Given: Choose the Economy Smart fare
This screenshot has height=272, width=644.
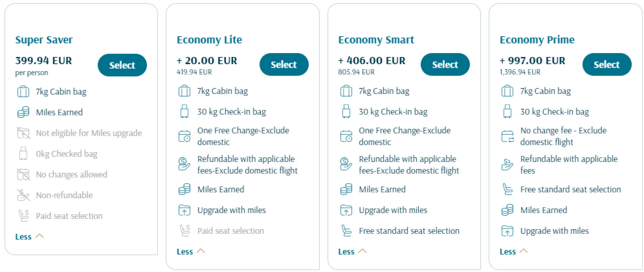Looking at the screenshot, I should pos(445,65).
